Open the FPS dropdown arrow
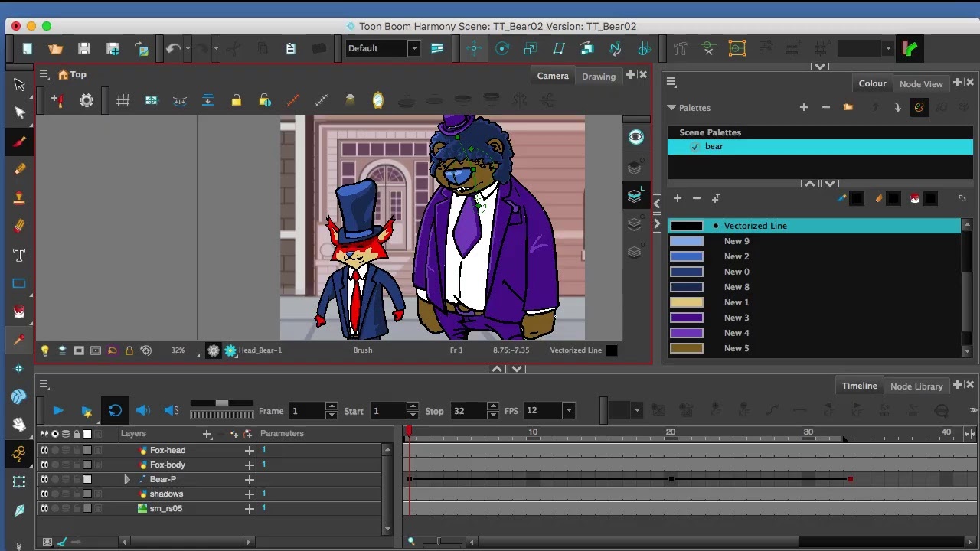The width and height of the screenshot is (980, 551). 569,411
